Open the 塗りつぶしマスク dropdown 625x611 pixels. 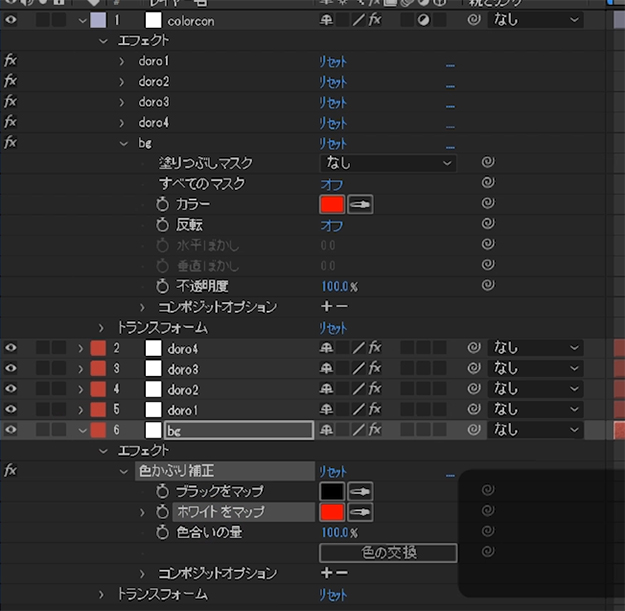(x=387, y=163)
